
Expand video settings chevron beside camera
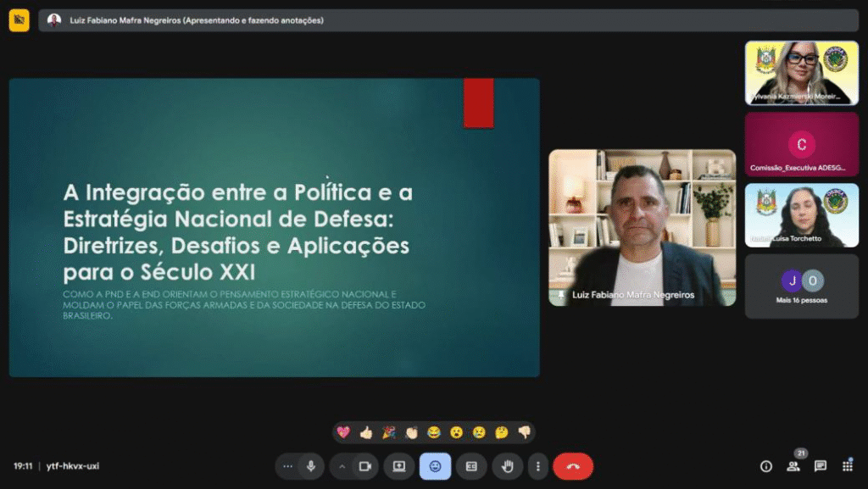(x=342, y=466)
